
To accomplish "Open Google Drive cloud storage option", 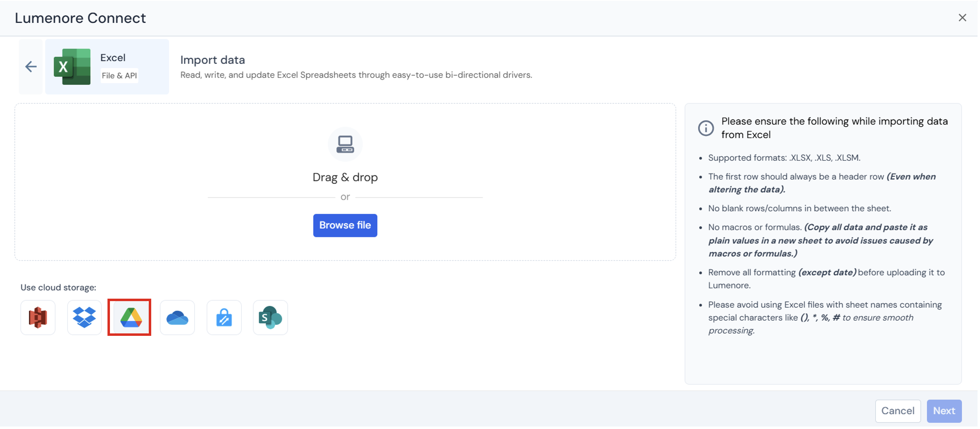I will pos(130,318).
